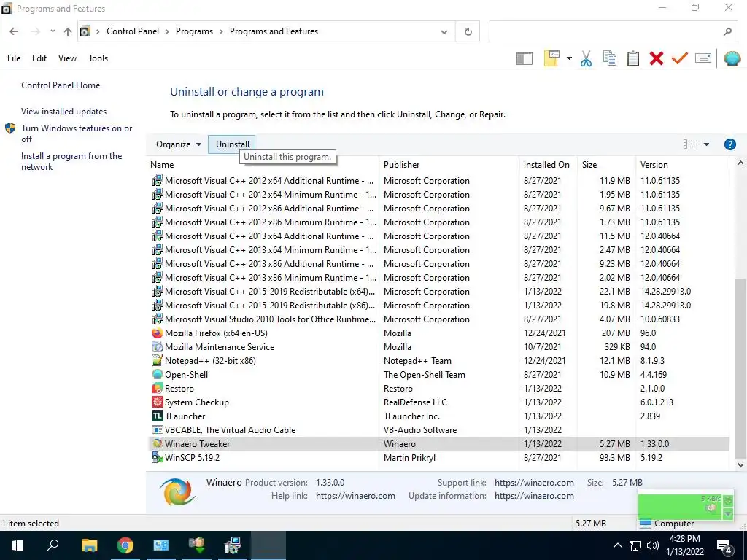Image resolution: width=747 pixels, height=560 pixels.
Task: Click the red X Delete toolbar icon
Action: pyautogui.click(x=656, y=58)
